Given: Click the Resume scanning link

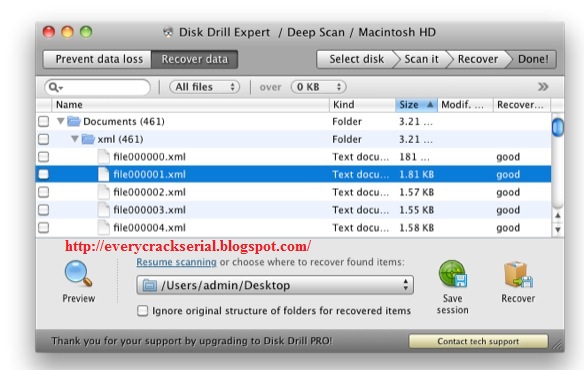Looking at the screenshot, I should pyautogui.click(x=176, y=262).
